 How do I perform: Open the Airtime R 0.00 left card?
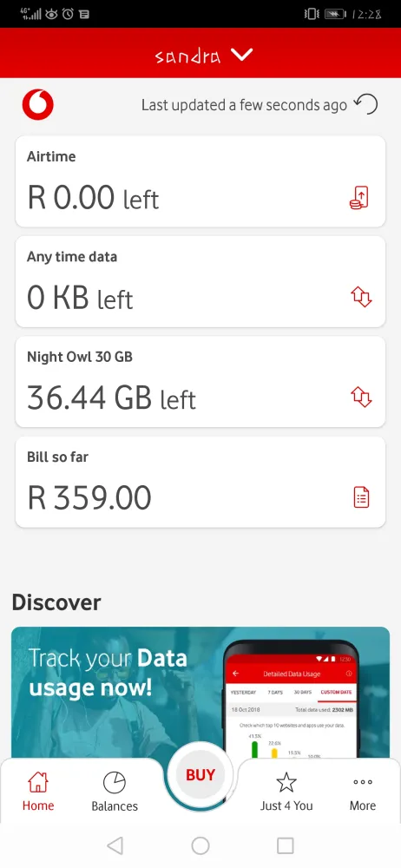tap(200, 181)
